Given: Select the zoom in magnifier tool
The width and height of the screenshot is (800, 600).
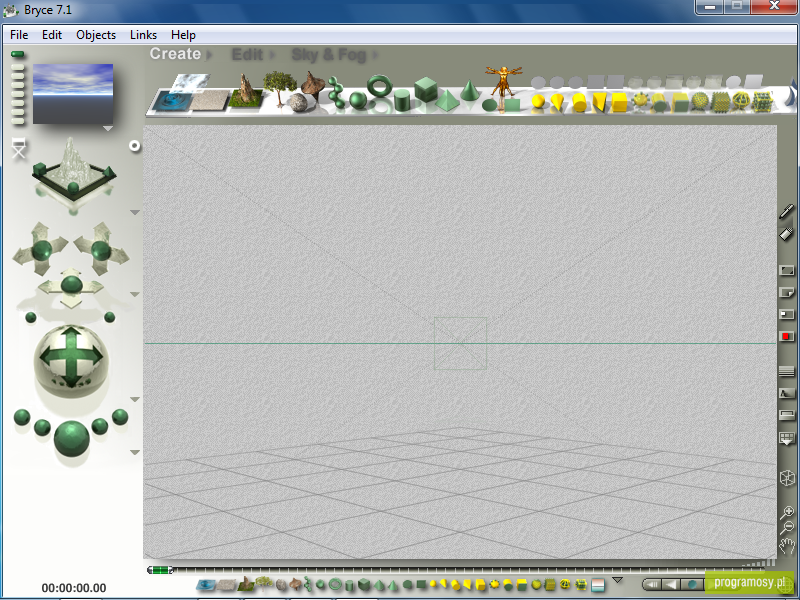Looking at the screenshot, I should point(787,512).
